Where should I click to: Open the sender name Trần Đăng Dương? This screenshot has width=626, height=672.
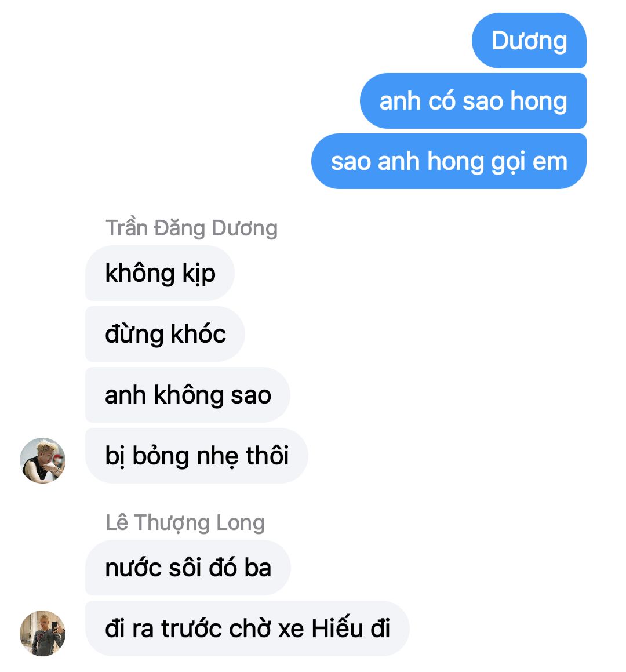(x=191, y=228)
